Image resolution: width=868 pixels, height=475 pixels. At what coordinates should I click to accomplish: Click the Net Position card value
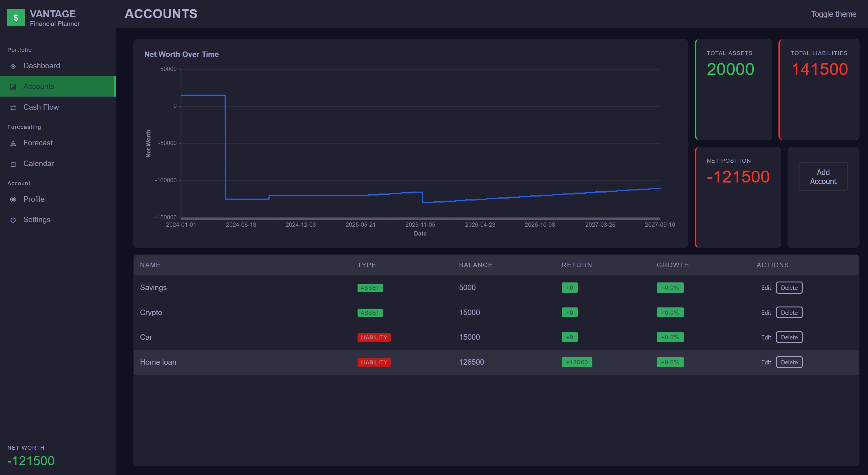738,177
